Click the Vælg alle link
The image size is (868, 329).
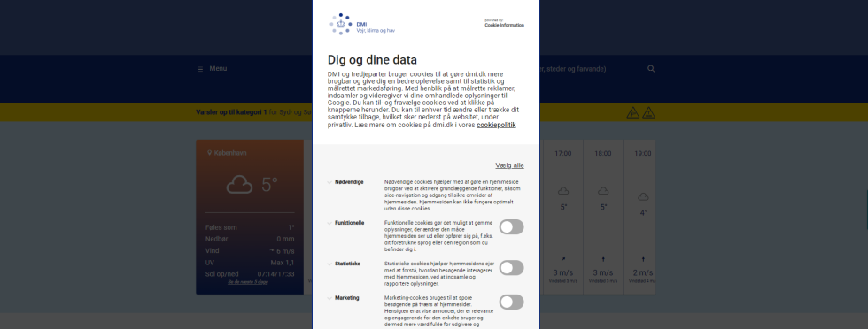509,165
